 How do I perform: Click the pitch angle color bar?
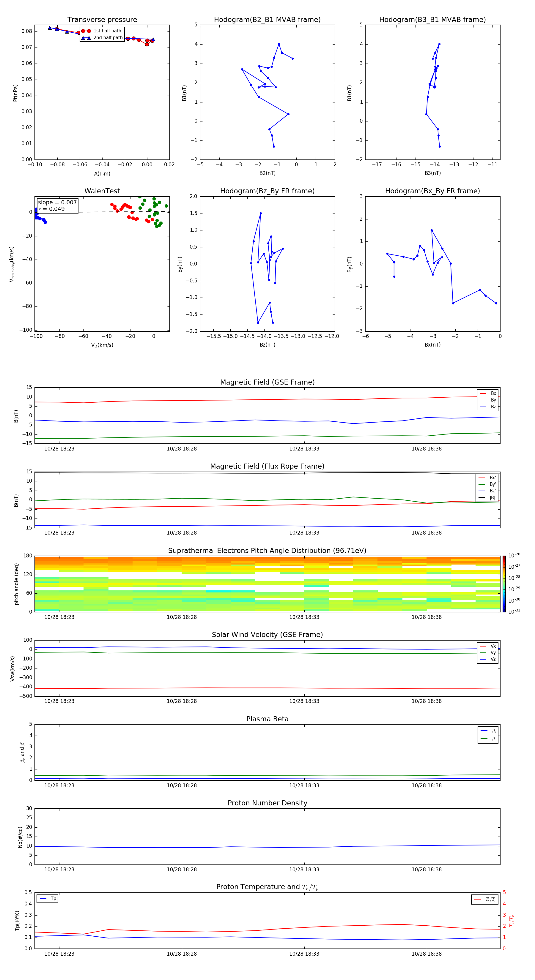click(x=504, y=584)
